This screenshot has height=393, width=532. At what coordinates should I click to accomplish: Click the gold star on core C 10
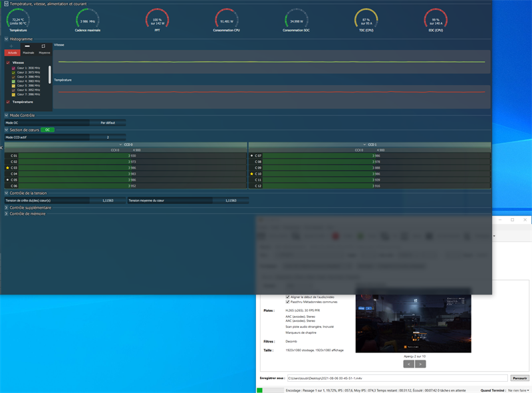tap(251, 174)
